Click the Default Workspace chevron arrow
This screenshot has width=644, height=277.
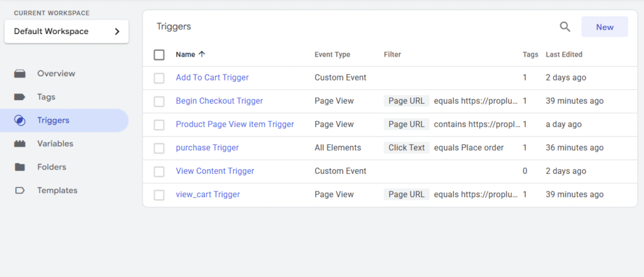coord(117,31)
